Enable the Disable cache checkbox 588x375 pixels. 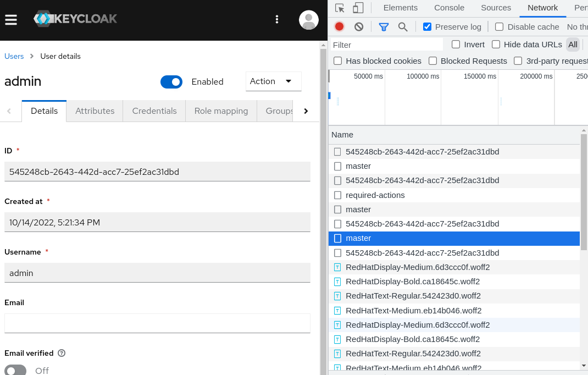499,26
